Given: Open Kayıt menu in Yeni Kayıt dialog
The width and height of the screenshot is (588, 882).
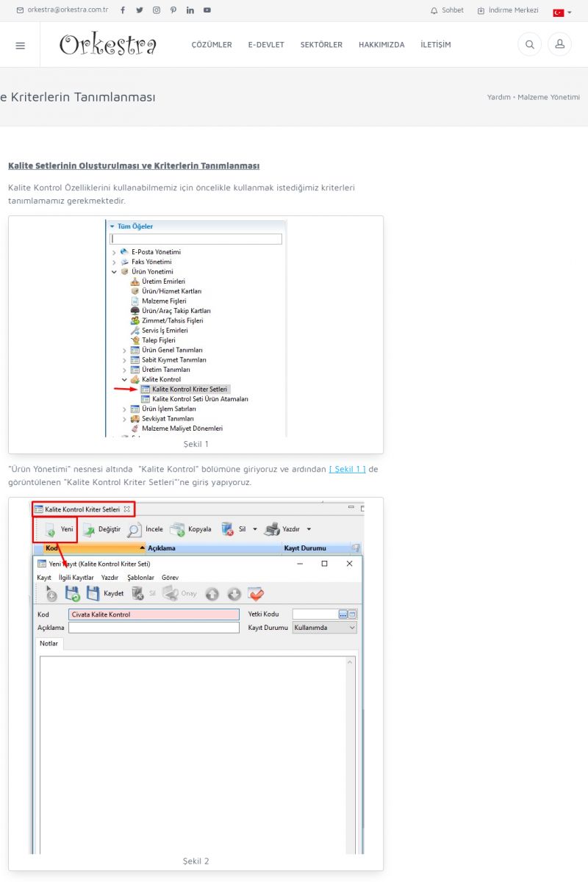Looking at the screenshot, I should tap(44, 578).
